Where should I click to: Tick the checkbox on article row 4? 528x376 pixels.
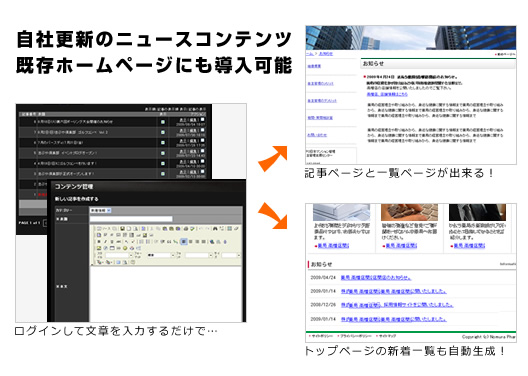(x=202, y=161)
